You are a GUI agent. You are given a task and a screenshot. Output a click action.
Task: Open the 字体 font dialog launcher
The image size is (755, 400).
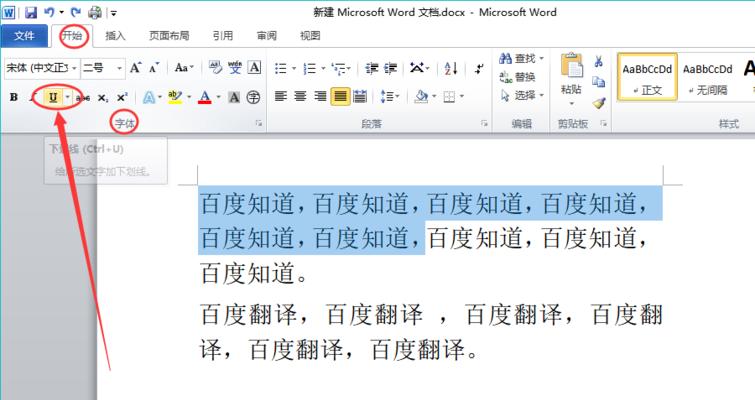(259, 124)
